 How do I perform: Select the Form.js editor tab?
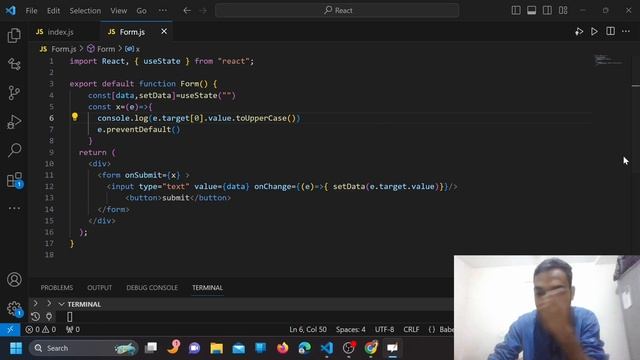point(132,32)
